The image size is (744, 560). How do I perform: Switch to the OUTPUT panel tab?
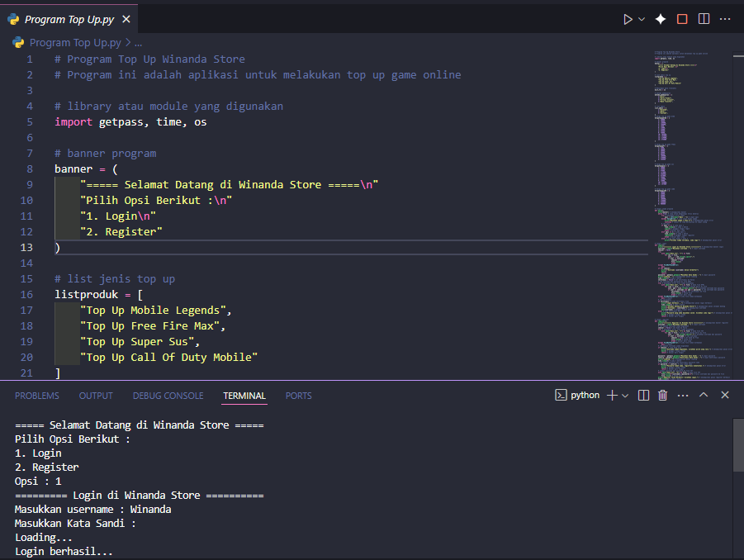pos(96,396)
